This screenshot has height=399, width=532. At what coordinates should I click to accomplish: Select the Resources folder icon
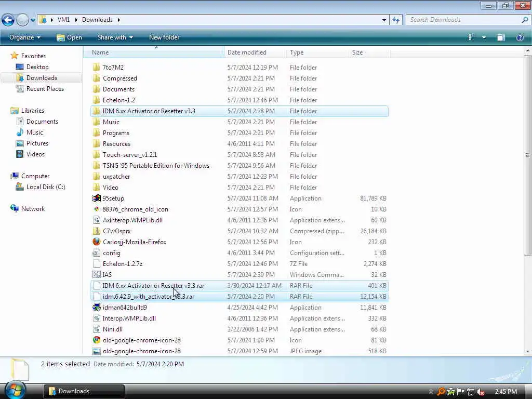(x=96, y=143)
